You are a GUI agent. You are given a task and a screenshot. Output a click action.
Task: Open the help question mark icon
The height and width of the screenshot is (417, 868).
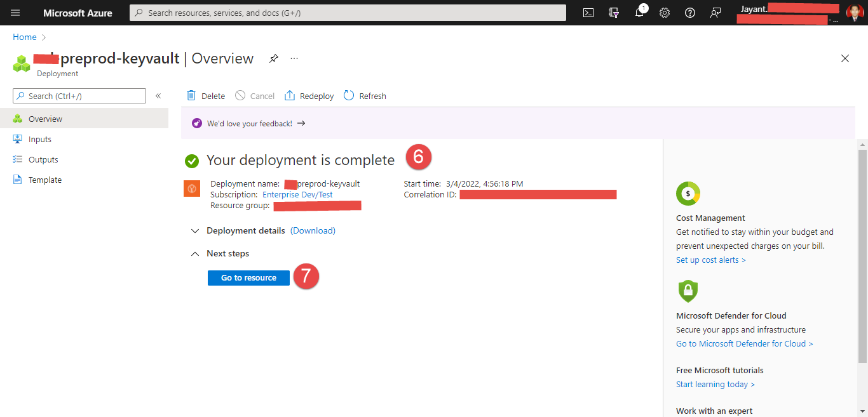690,13
